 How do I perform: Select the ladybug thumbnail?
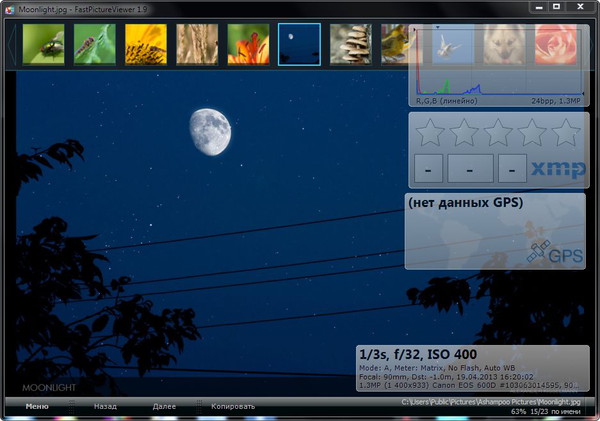tap(43, 44)
